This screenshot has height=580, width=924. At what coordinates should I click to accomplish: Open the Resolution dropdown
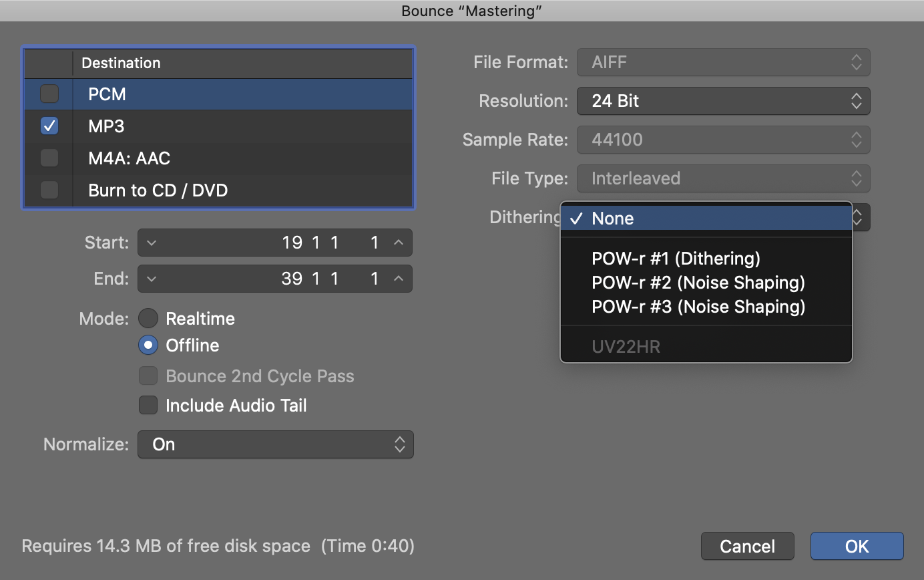[723, 101]
